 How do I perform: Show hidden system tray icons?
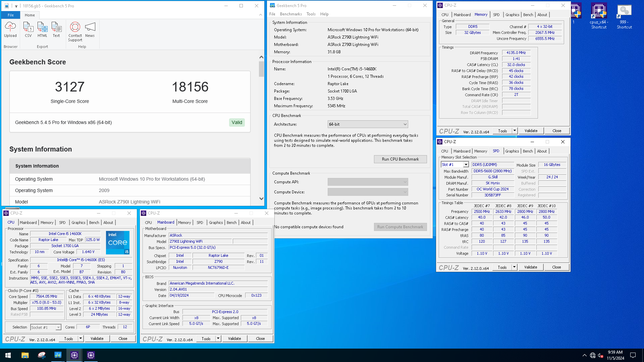[585, 355]
